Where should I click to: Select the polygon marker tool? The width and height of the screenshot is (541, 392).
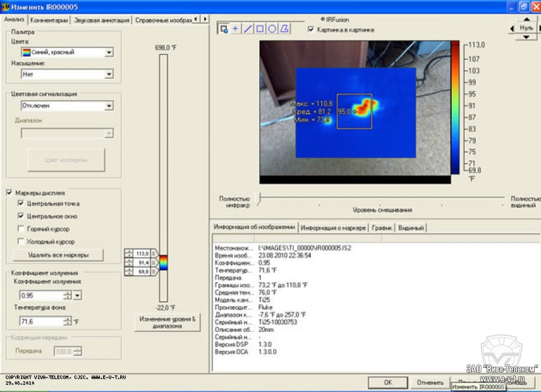pyautogui.click(x=285, y=29)
